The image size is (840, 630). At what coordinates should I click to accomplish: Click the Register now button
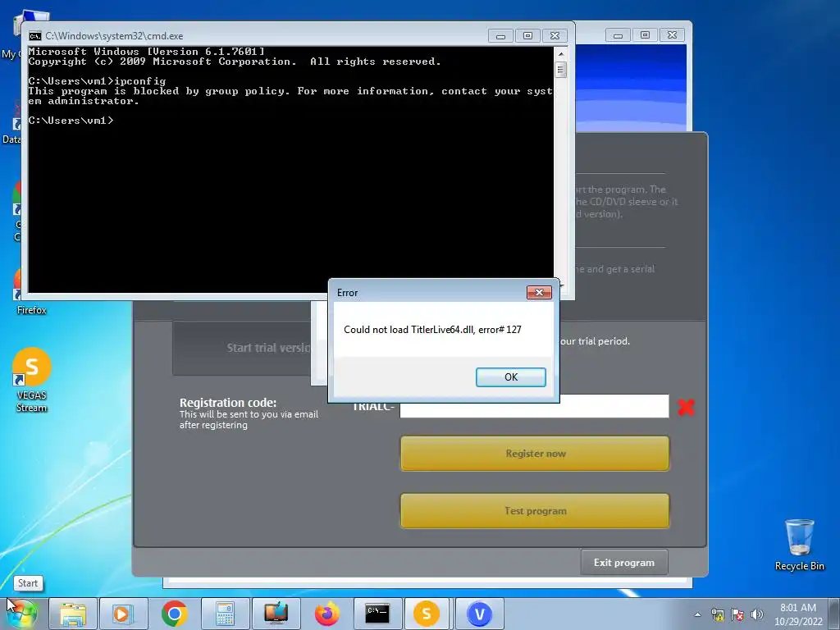click(535, 453)
